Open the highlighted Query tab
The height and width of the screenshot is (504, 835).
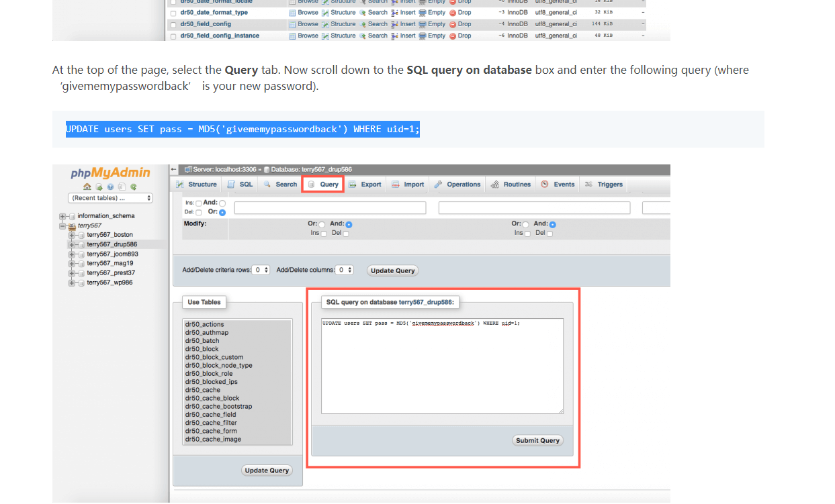[323, 185]
